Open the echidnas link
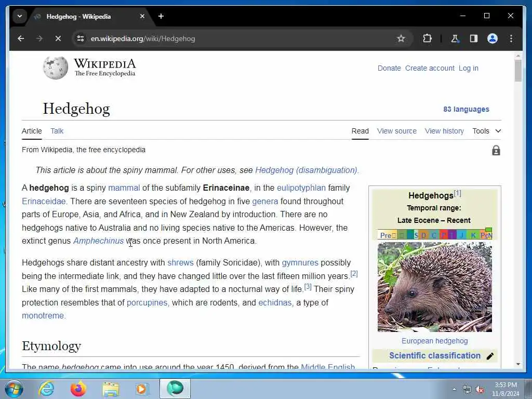532x399 pixels. pyautogui.click(x=275, y=302)
